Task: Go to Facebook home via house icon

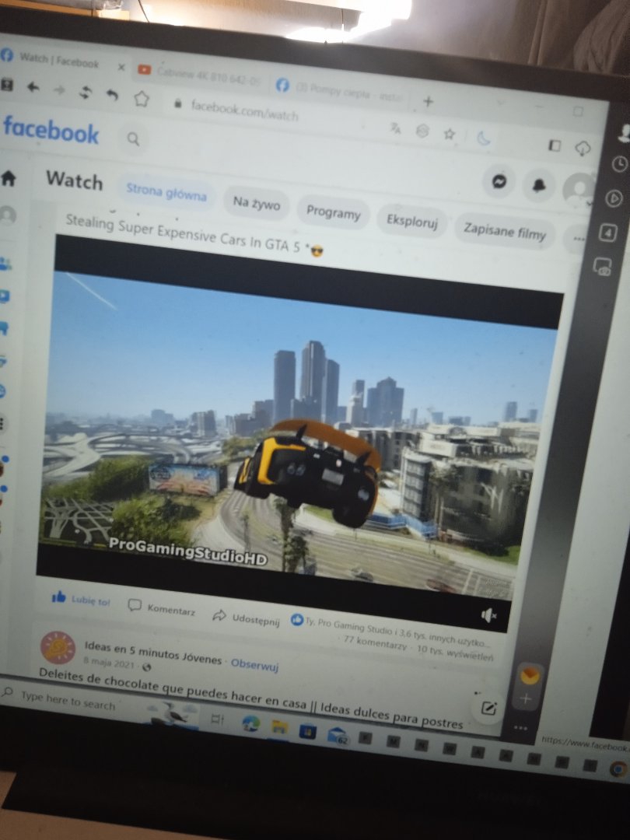Action: [x=9, y=178]
